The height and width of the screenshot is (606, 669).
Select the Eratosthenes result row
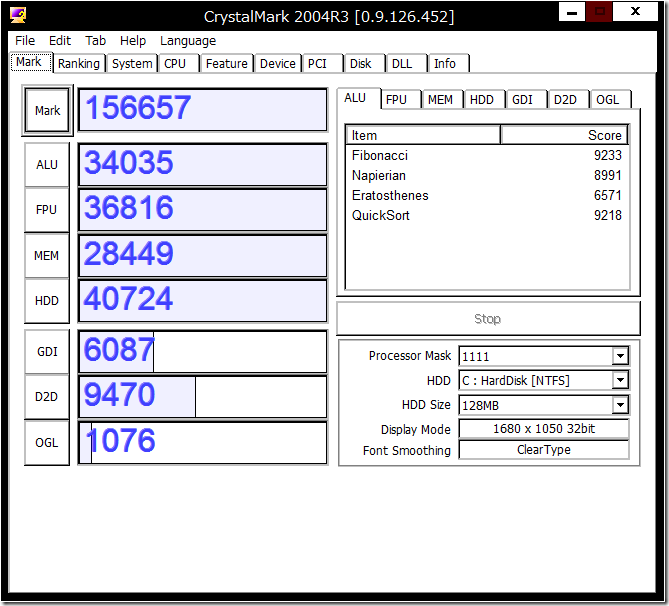point(487,195)
